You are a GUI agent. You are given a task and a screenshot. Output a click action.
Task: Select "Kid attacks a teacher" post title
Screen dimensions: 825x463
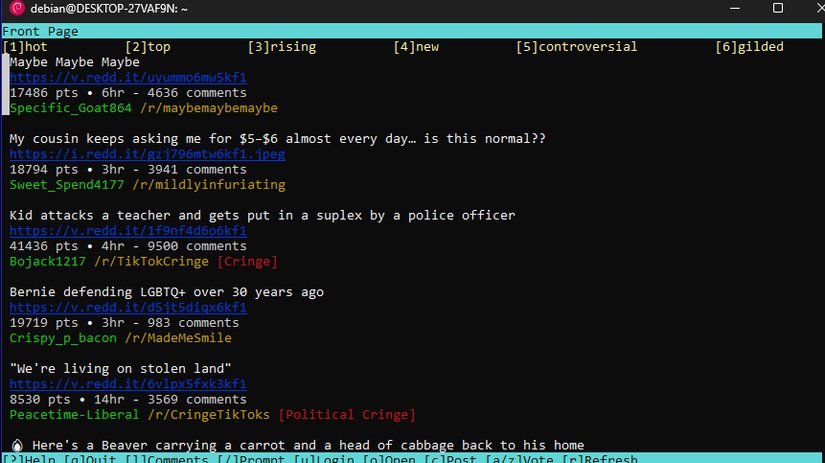coord(262,216)
